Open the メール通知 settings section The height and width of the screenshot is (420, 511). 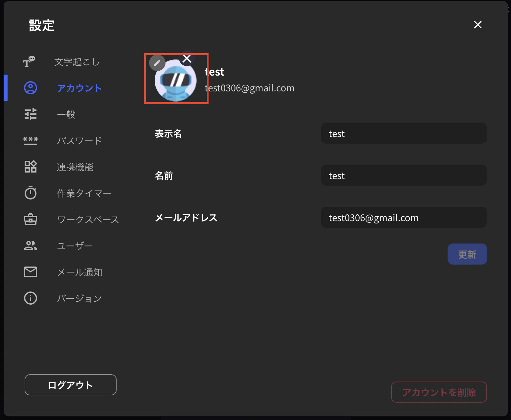[80, 272]
